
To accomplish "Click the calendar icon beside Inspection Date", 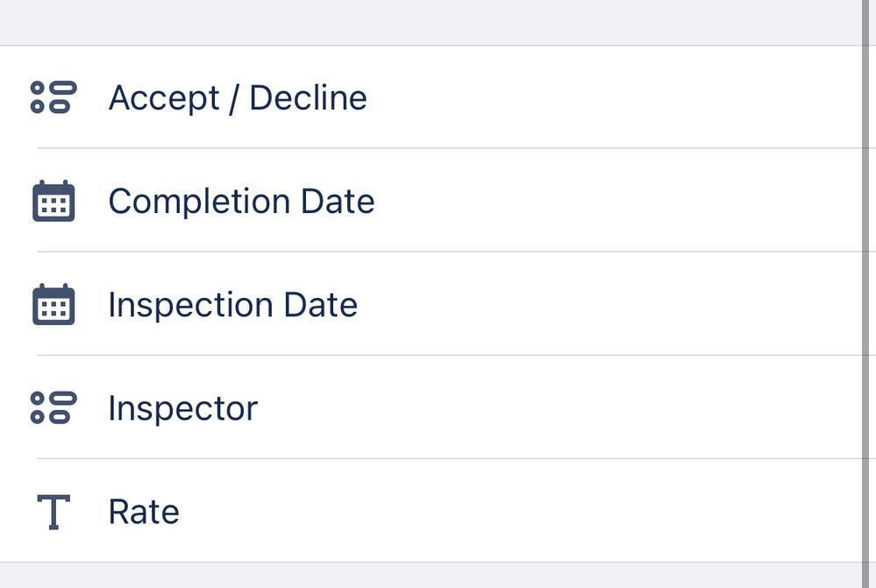I will [x=53, y=304].
